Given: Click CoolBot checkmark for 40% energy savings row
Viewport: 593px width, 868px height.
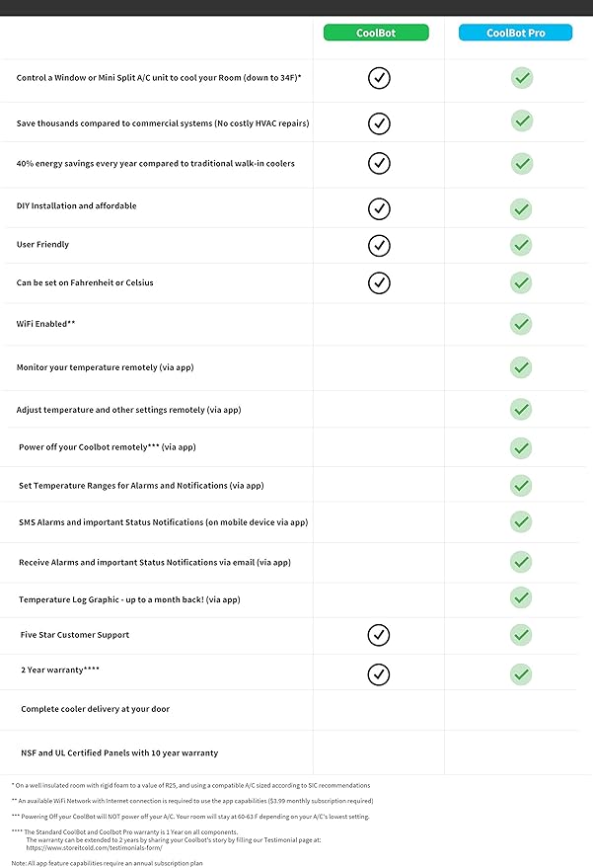Looking at the screenshot, I should pyautogui.click(x=379, y=163).
